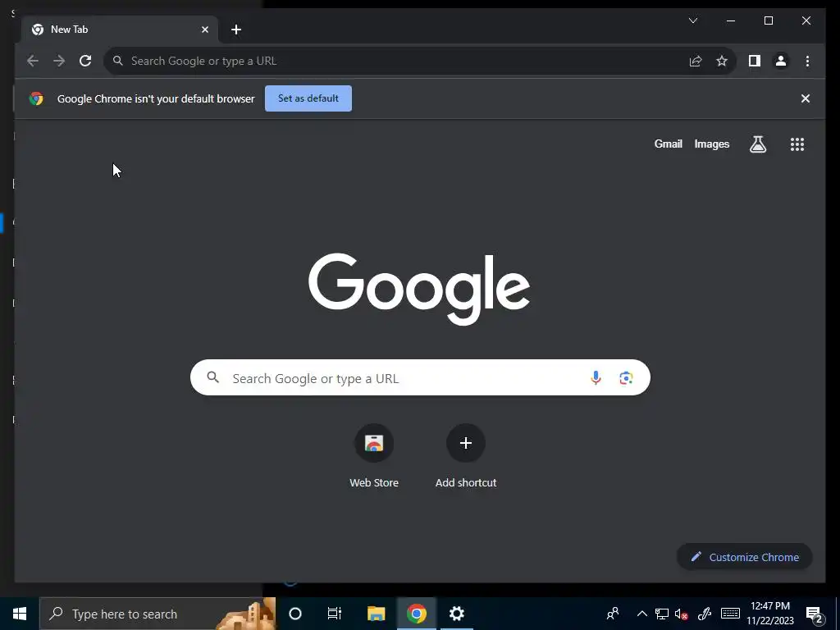Click the Google search box

click(x=420, y=377)
